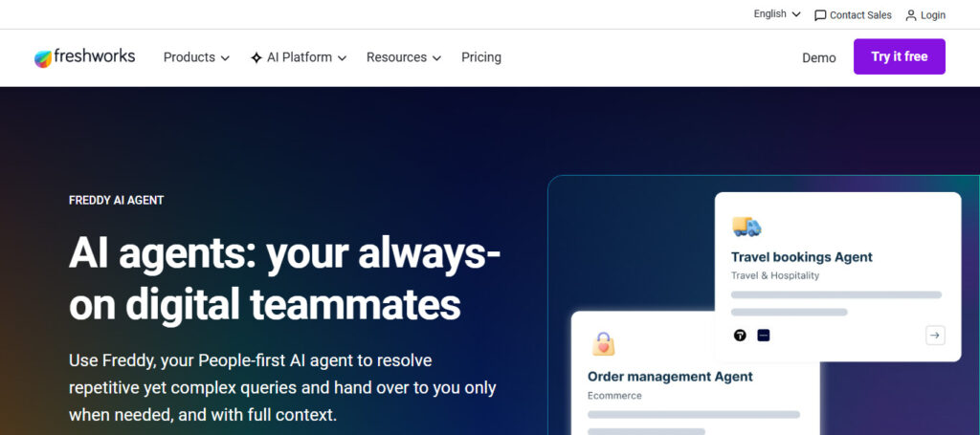
Task: Click the Contact Sales link text
Action: coord(860,15)
